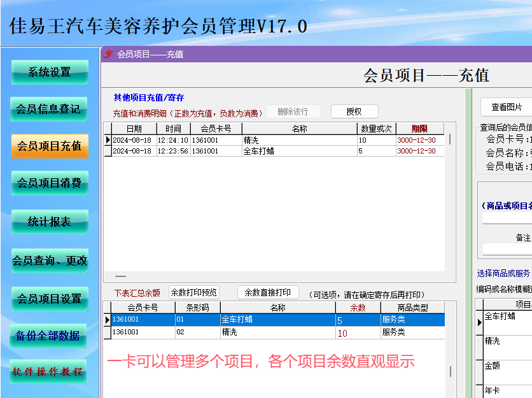This screenshot has width=532, height=398.
Task: Select the 精洗 name cell in the details table
Action: 299,140
